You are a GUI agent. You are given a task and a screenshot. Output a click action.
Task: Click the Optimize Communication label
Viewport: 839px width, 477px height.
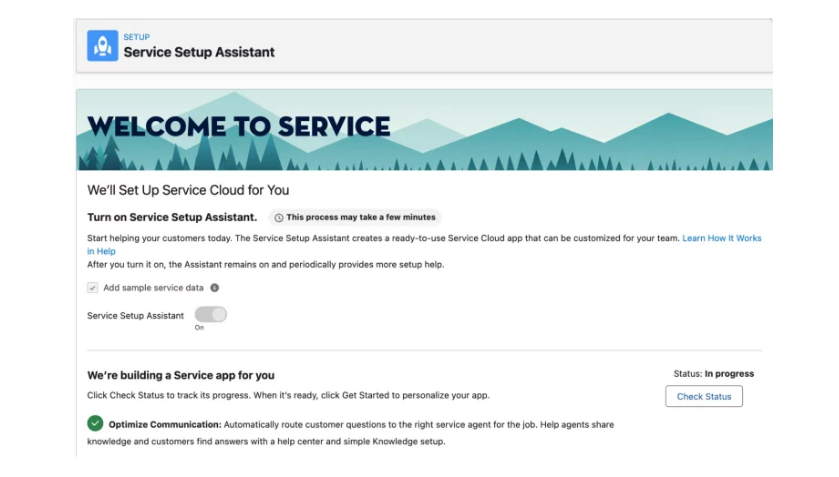point(165,425)
